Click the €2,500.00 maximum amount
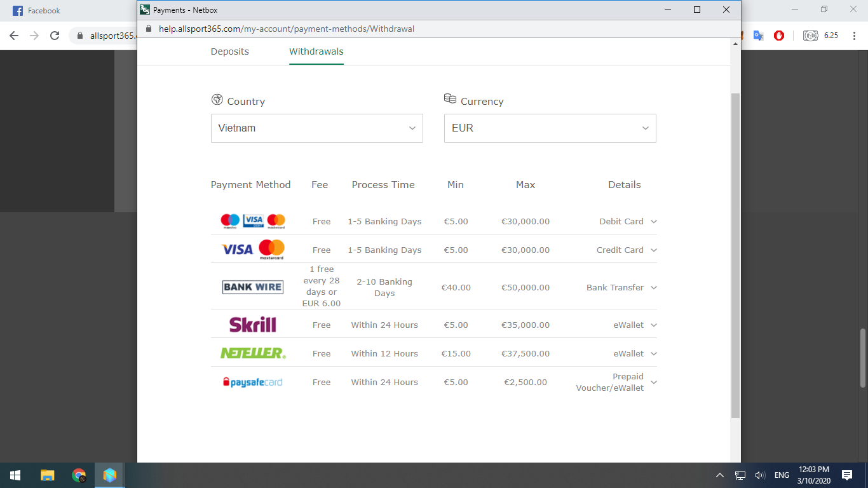 pos(526,383)
